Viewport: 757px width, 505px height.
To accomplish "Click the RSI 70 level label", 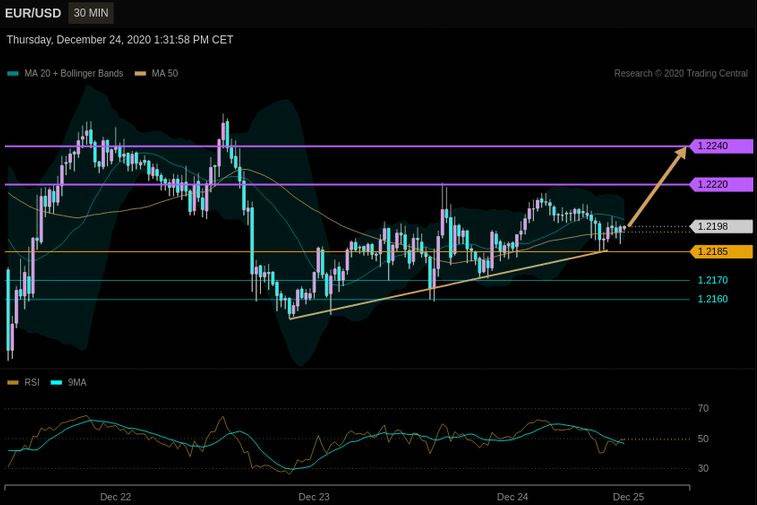I will [x=703, y=408].
